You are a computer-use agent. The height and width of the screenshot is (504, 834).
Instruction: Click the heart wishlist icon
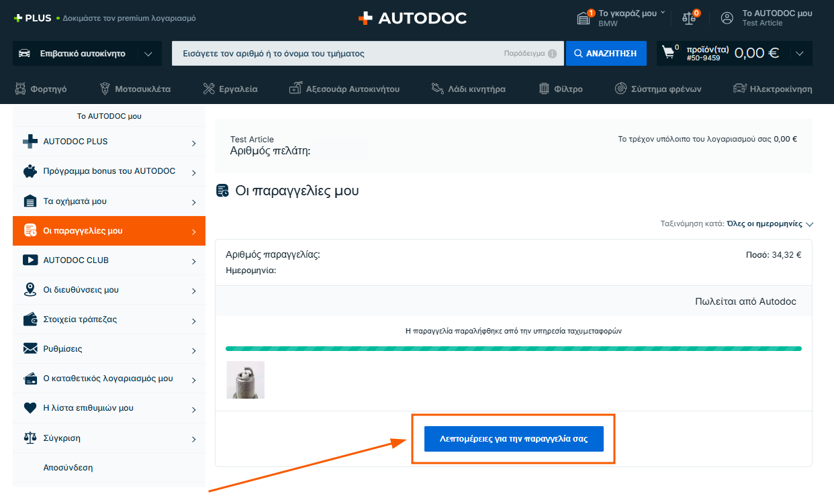click(30, 408)
